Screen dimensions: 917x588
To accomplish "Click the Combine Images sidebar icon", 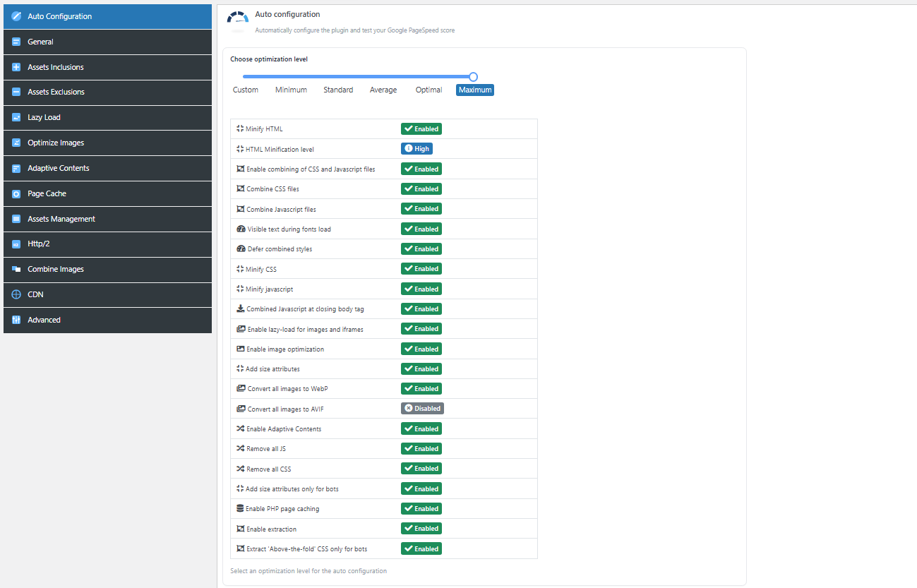I will (x=15, y=269).
